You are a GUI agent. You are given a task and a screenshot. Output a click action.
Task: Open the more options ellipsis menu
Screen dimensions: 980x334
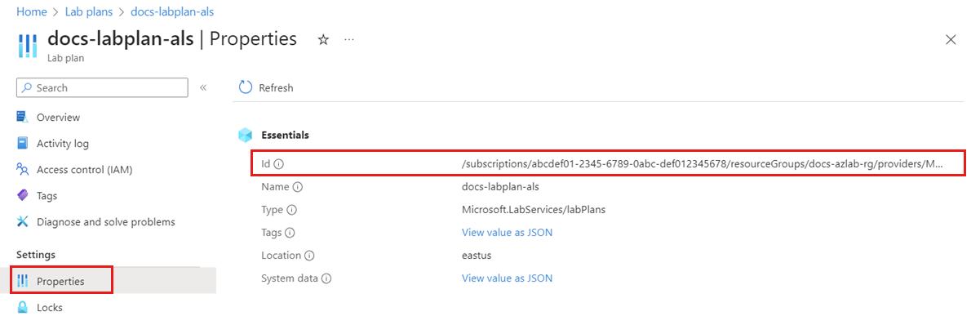(349, 40)
